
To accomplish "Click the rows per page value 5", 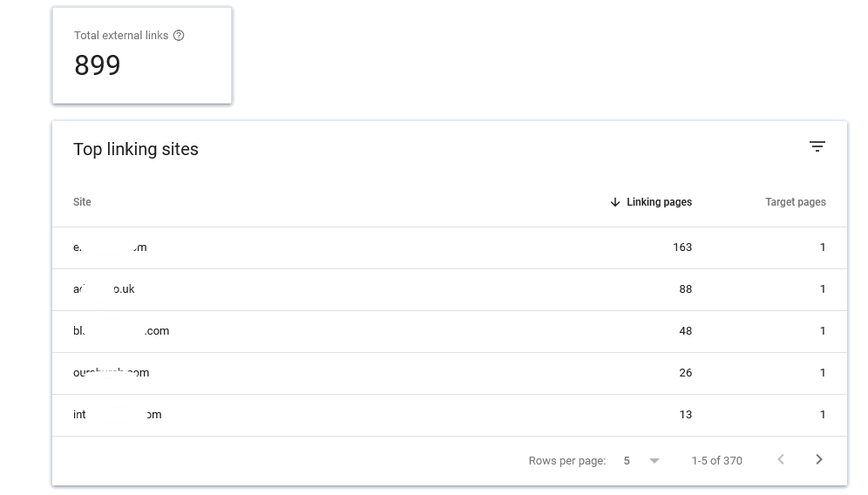I will (627, 461).
